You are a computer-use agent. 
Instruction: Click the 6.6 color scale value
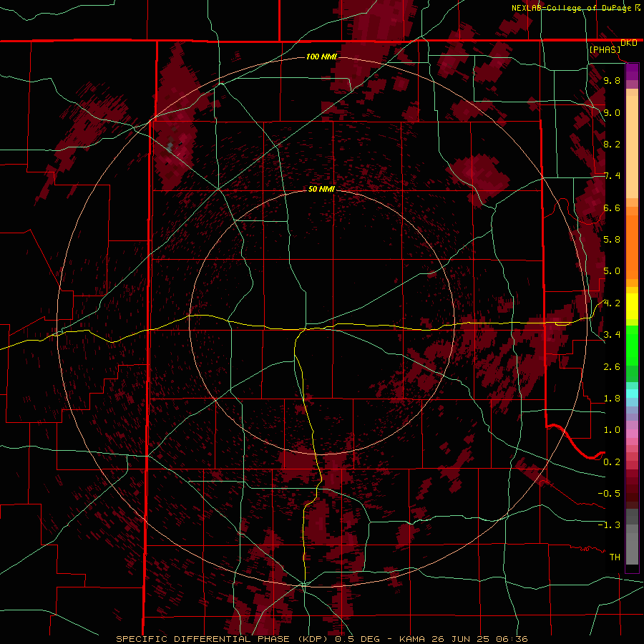pyautogui.click(x=612, y=208)
